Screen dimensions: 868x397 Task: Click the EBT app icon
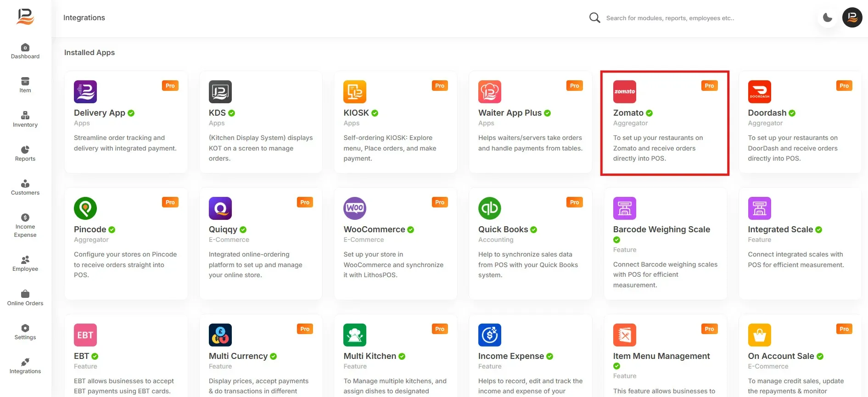pyautogui.click(x=85, y=335)
